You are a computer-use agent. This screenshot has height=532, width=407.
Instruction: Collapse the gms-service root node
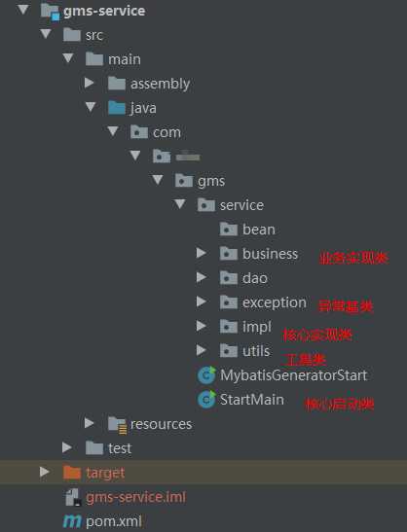[x=23, y=10]
